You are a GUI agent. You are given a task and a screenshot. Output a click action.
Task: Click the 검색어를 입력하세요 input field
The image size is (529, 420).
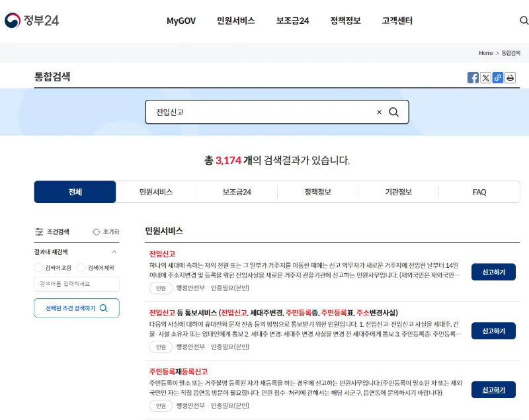[76, 284]
